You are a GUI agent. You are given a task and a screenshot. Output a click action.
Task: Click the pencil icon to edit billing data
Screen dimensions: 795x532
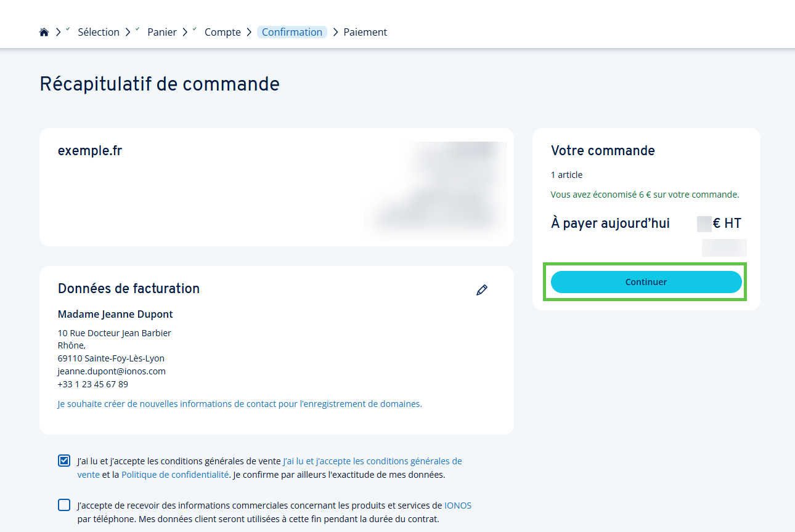tap(482, 289)
